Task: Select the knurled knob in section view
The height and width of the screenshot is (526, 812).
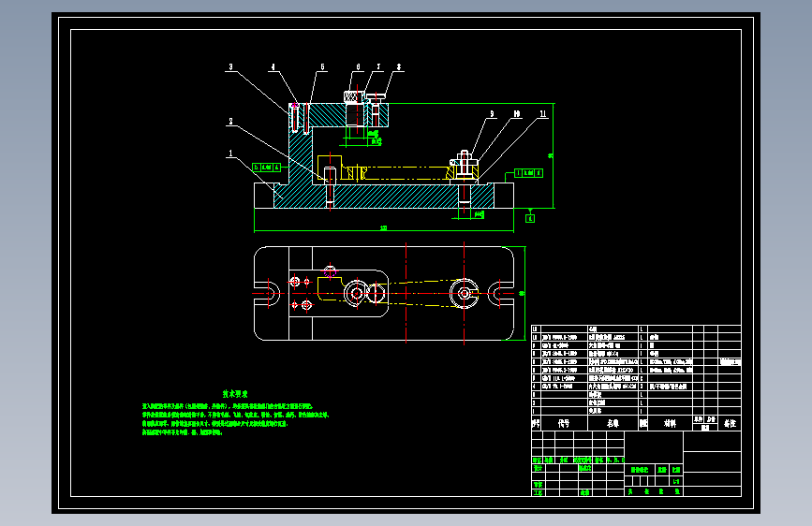Action: [352, 96]
